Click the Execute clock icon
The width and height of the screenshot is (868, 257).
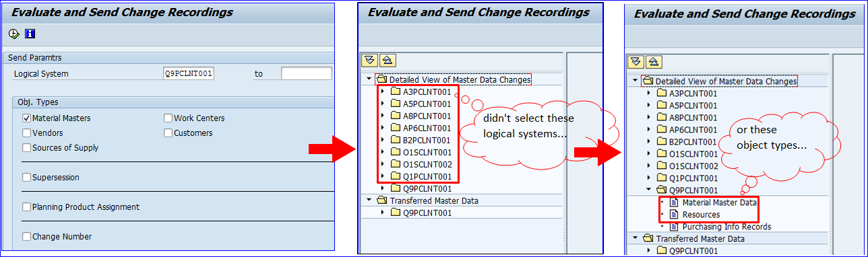coord(14,34)
